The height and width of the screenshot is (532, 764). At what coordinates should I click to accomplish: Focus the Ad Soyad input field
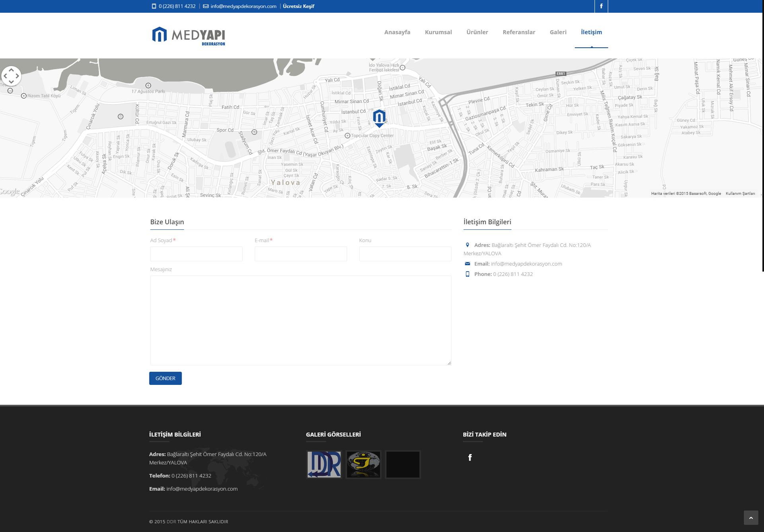coord(196,254)
